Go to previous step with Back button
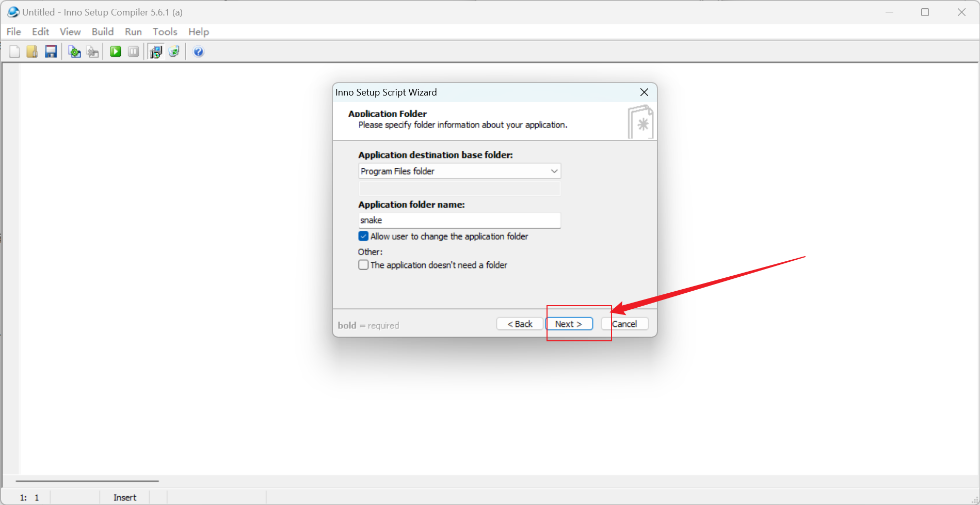Viewport: 980px width, 505px height. [520, 324]
